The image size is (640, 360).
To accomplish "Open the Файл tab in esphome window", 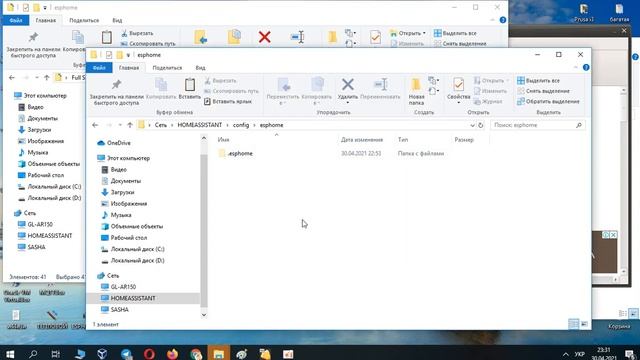I will pyautogui.click(x=99, y=68).
